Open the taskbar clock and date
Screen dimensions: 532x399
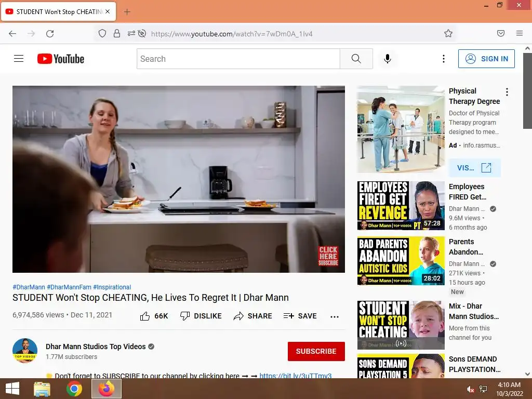pos(509,389)
